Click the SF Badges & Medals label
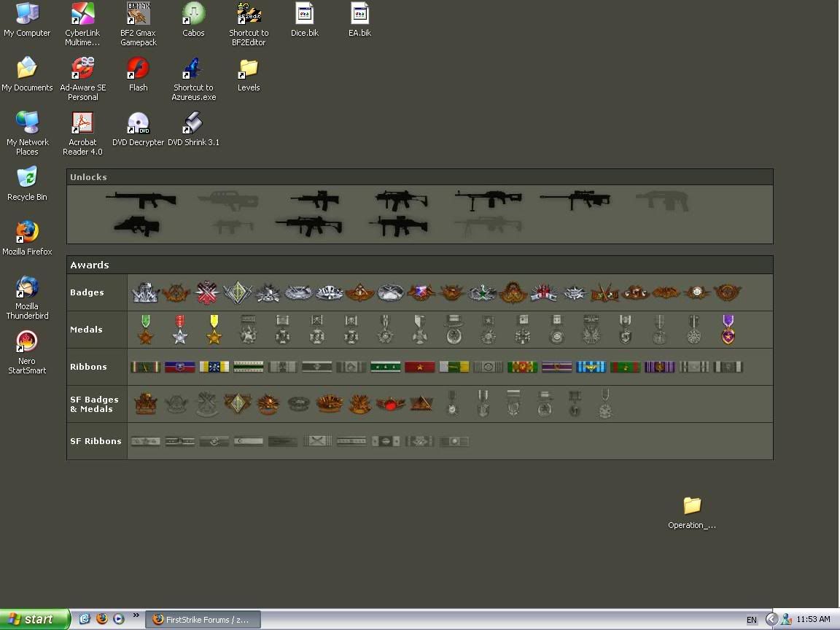Image resolution: width=840 pixels, height=630 pixels. coord(94,405)
